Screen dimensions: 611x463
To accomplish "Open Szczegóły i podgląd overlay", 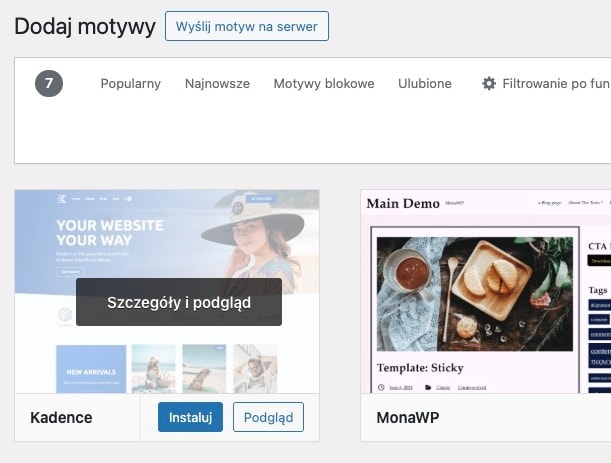I will 179,302.
